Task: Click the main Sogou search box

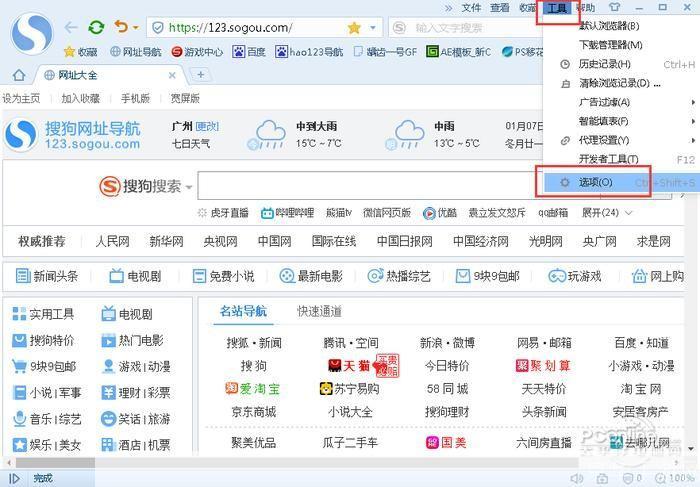Action: pyautogui.click(x=366, y=185)
